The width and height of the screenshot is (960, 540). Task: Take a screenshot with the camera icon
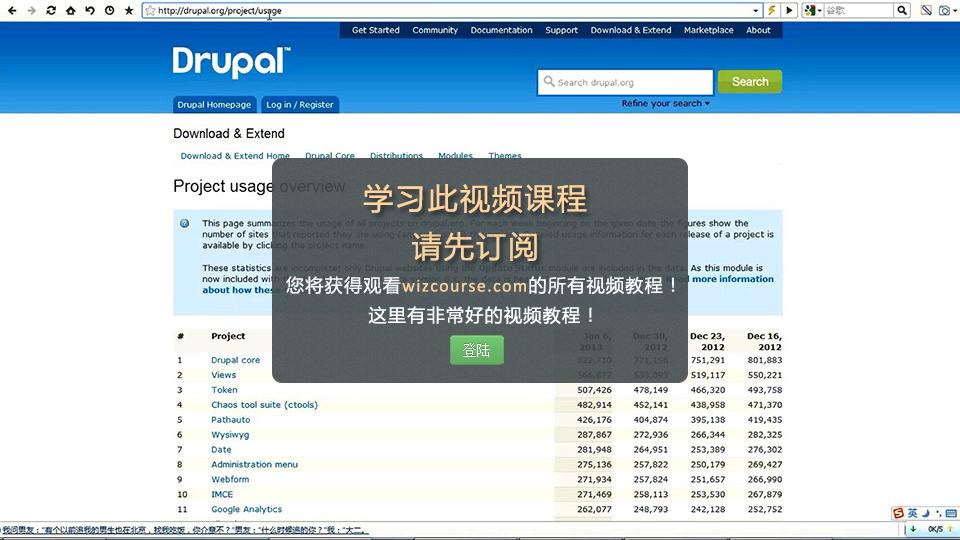(944, 10)
